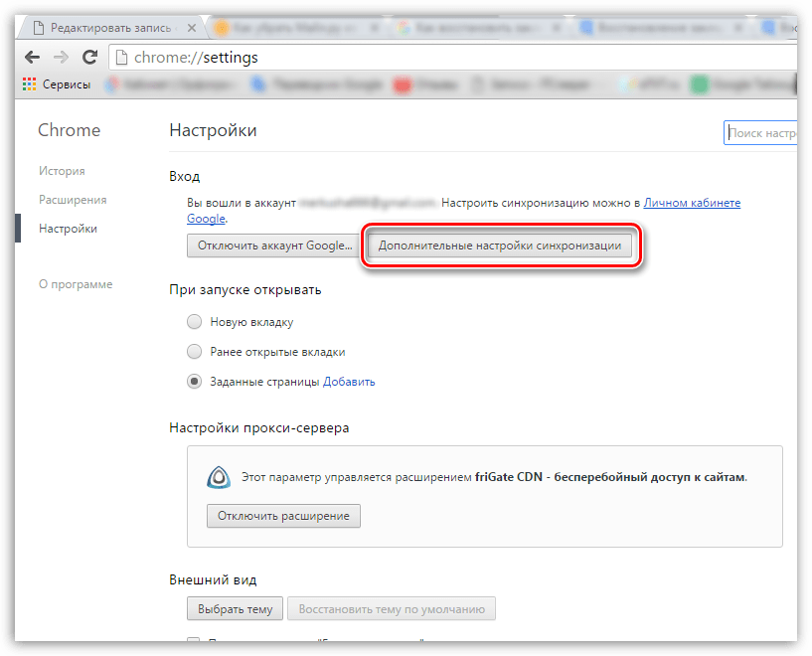
Task: Click the Отключить расширение button
Action: point(283,516)
